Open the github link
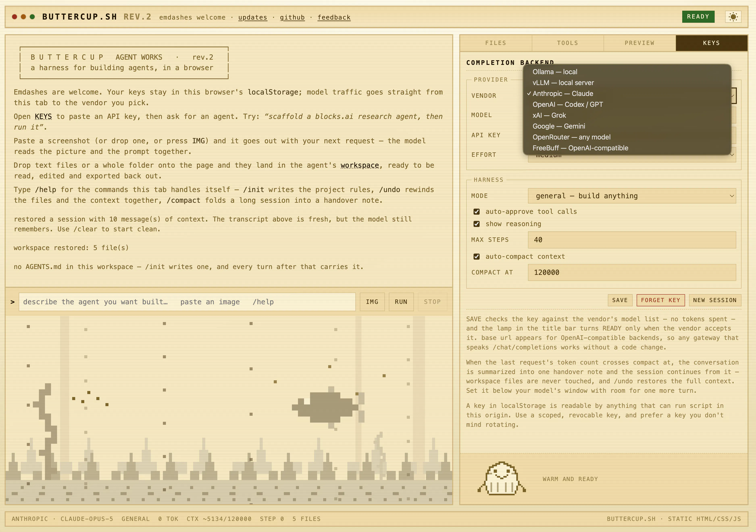 coord(292,18)
